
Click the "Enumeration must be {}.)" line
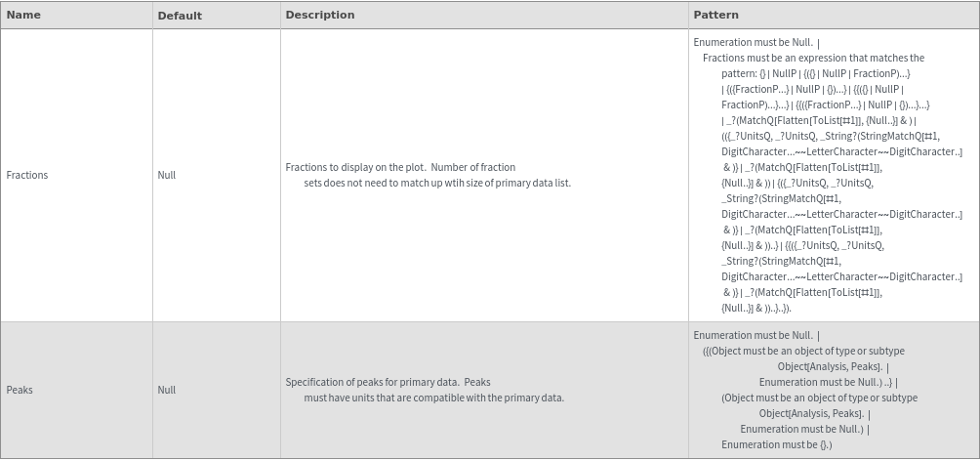[x=776, y=444]
